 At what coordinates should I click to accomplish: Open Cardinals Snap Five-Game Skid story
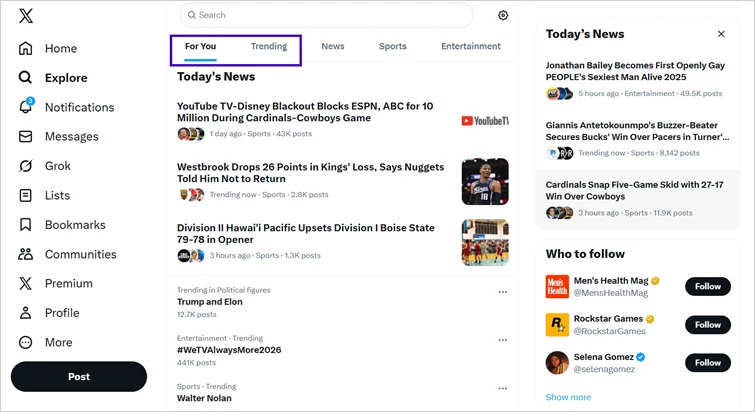point(635,191)
